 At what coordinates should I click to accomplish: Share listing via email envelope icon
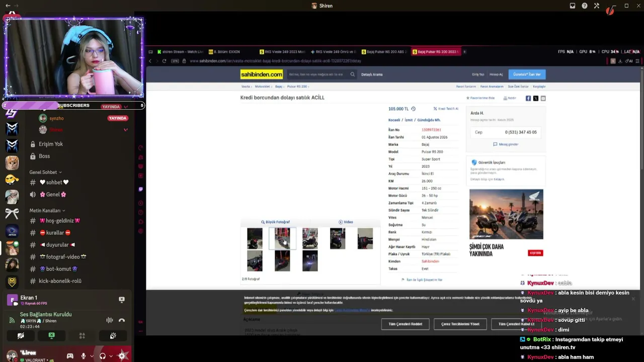(x=543, y=99)
